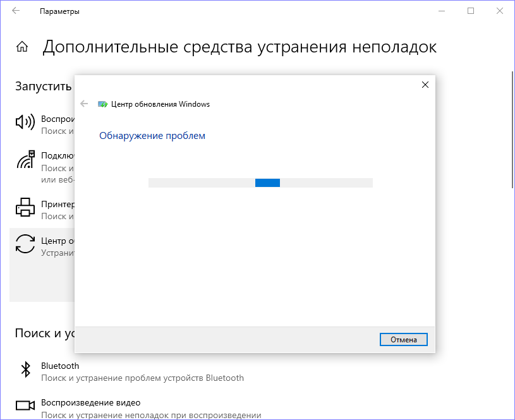Open the Settings home icon

[x=22, y=47]
